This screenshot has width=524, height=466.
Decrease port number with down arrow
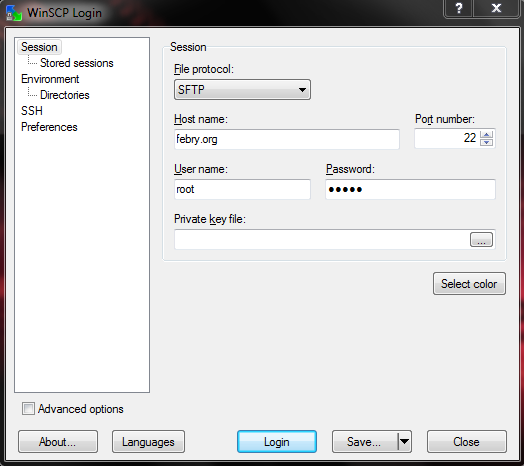point(487,142)
